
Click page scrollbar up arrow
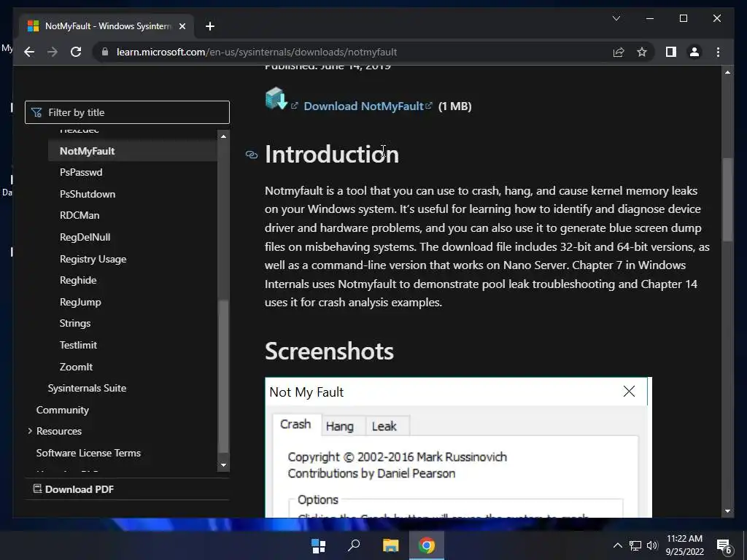point(727,72)
